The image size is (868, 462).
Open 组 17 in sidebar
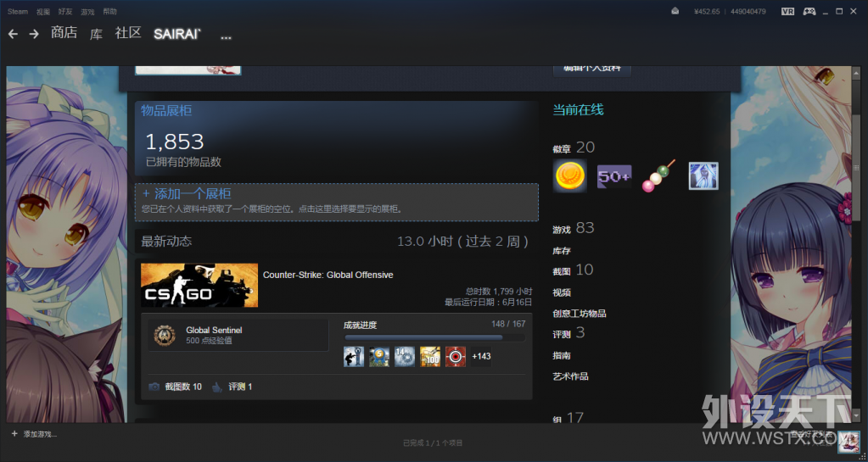point(568,418)
